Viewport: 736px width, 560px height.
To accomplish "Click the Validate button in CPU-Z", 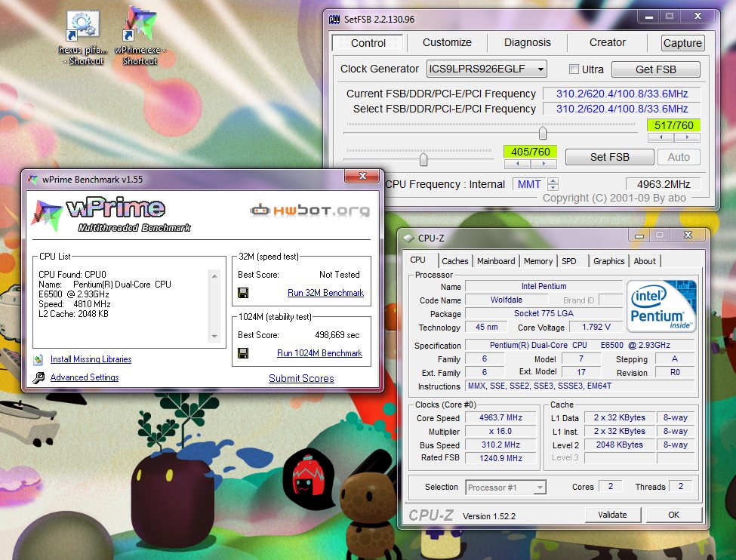I will tap(612, 515).
